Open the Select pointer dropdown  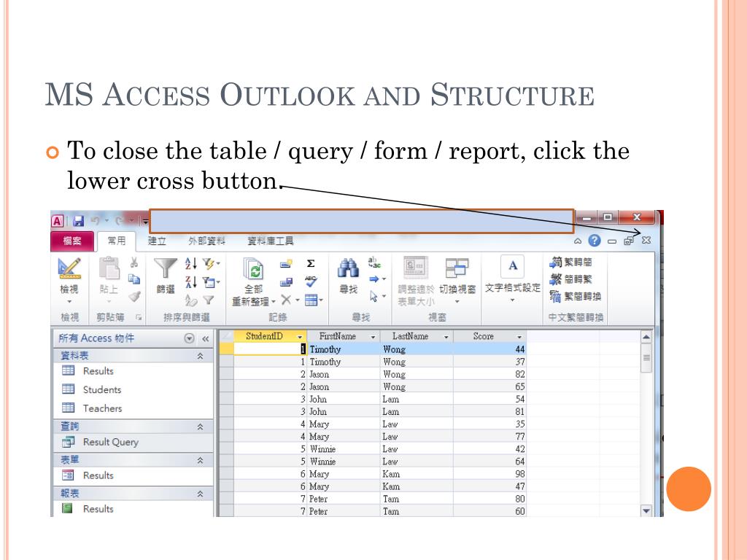(x=377, y=296)
